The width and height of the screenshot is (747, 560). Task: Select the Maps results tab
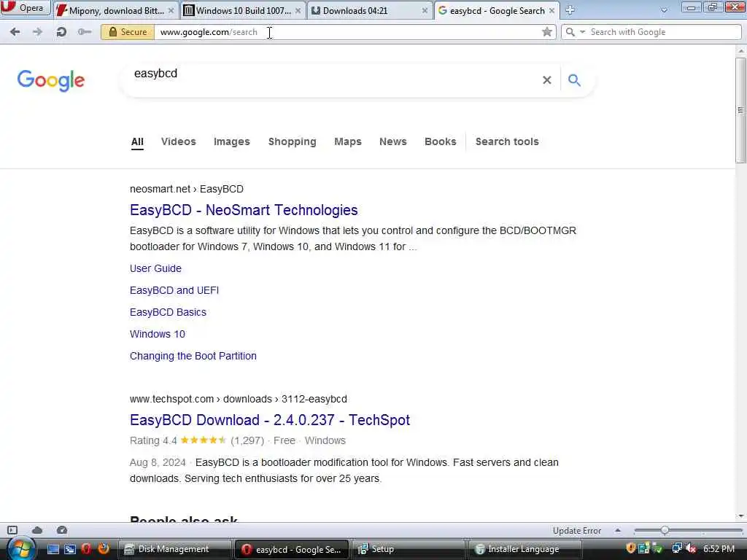coord(348,141)
